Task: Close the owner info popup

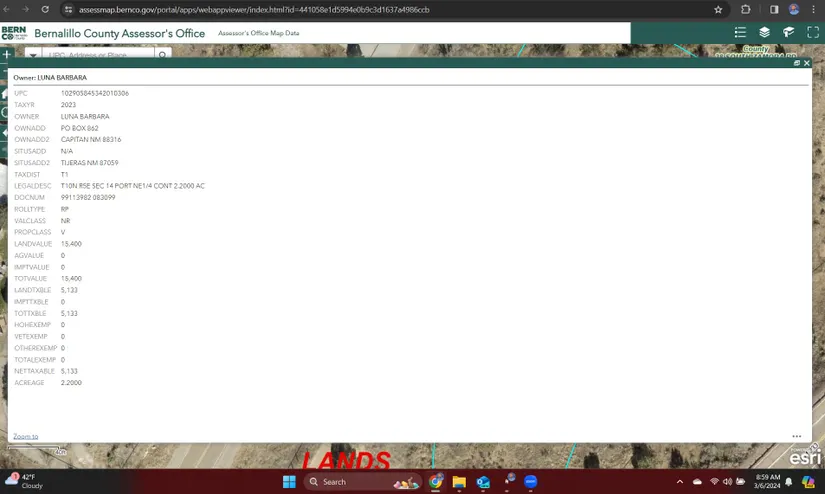Action: tap(807, 63)
